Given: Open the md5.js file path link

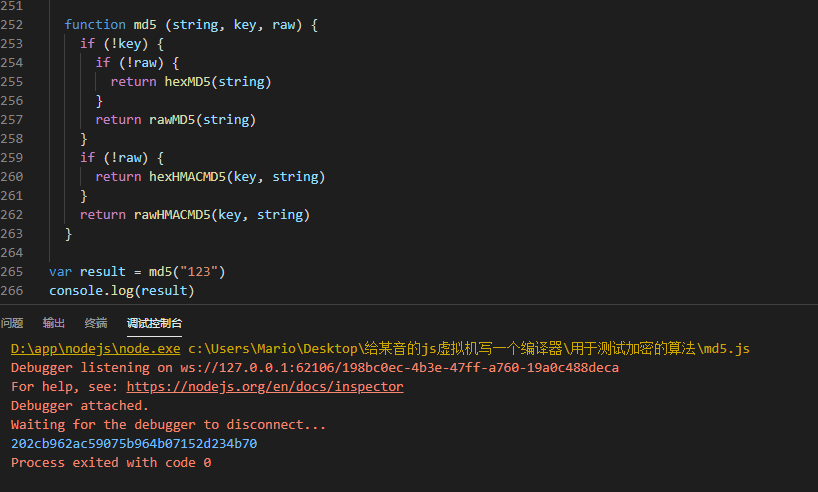Looking at the screenshot, I should pos(468,349).
